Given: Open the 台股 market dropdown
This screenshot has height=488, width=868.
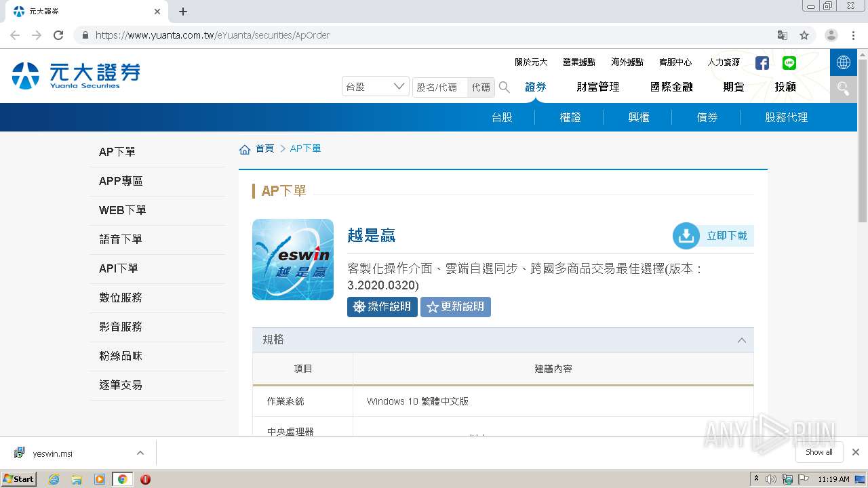Looking at the screenshot, I should [x=376, y=87].
